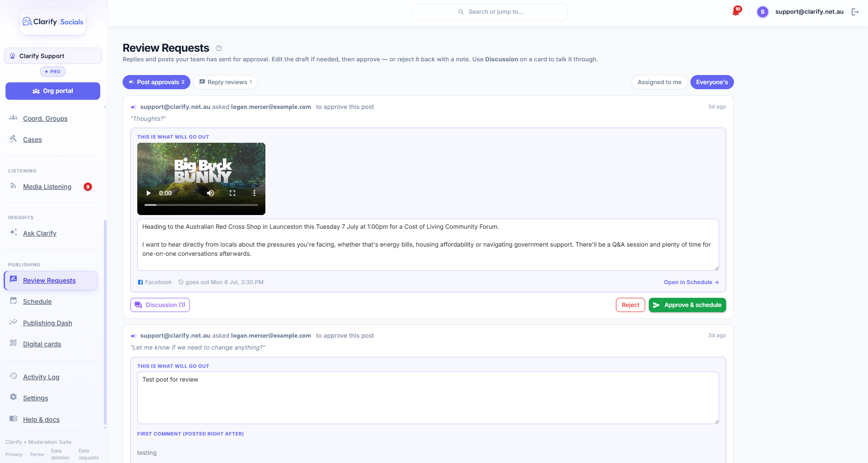Enter fullscreen on the video player
This screenshot has height=463, width=868.
232,193
